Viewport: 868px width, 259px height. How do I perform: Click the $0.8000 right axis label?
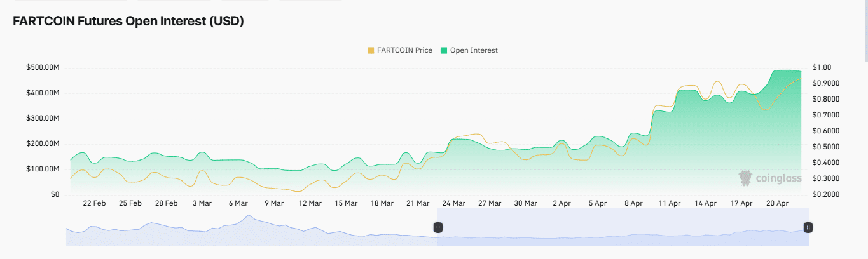(x=826, y=99)
